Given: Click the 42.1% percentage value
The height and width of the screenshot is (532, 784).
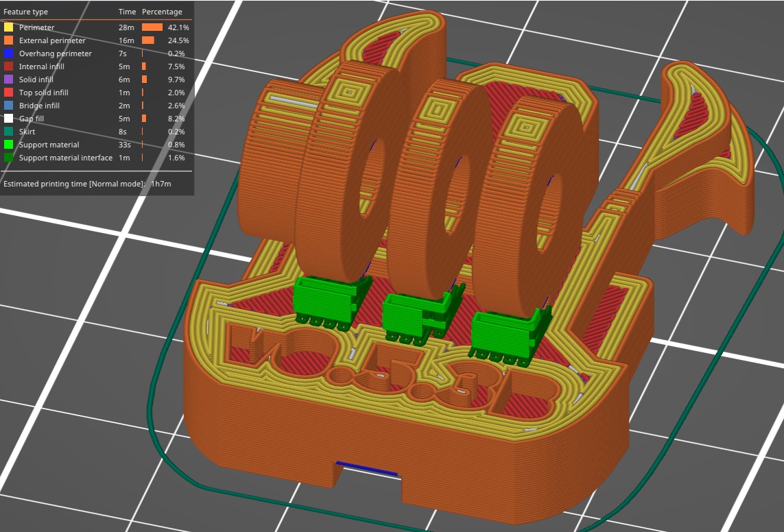Looking at the screenshot, I should 178,27.
